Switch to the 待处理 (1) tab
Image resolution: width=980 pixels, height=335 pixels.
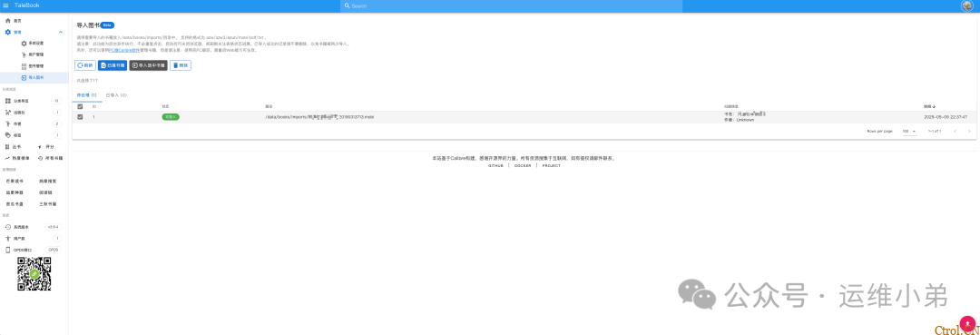click(86, 95)
